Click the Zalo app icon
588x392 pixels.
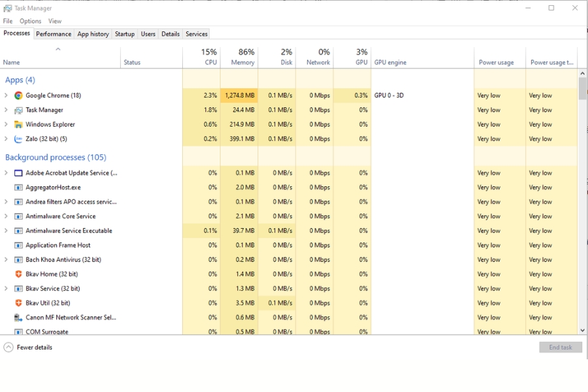pos(18,139)
